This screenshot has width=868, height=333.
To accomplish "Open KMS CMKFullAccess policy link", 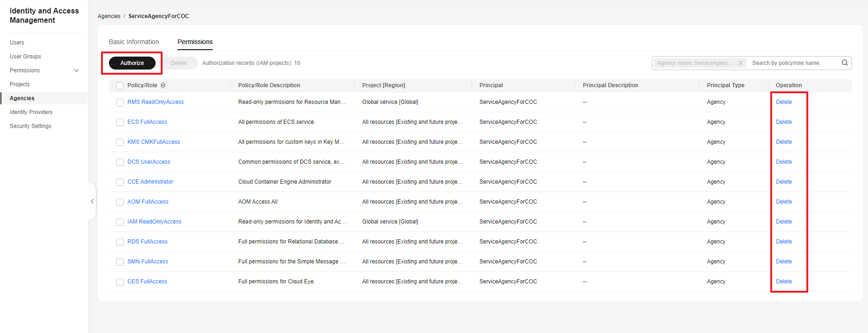I will 154,142.
